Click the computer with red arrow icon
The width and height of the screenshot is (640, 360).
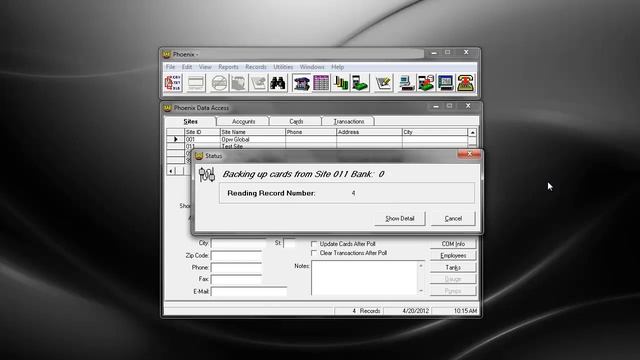coord(426,83)
